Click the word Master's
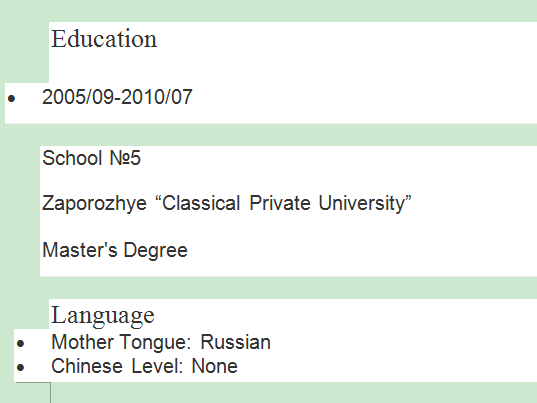537x403 pixels. (80, 250)
